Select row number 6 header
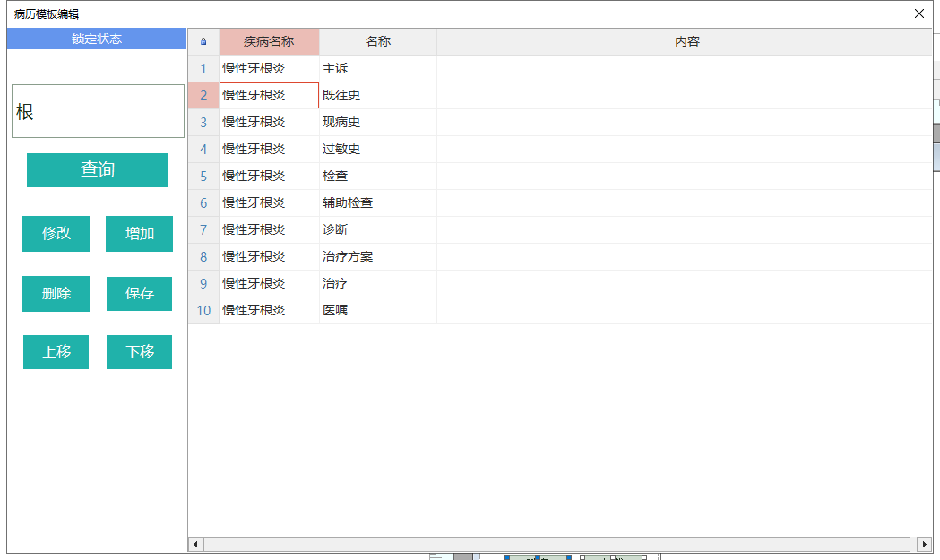940x560 pixels. [x=203, y=203]
